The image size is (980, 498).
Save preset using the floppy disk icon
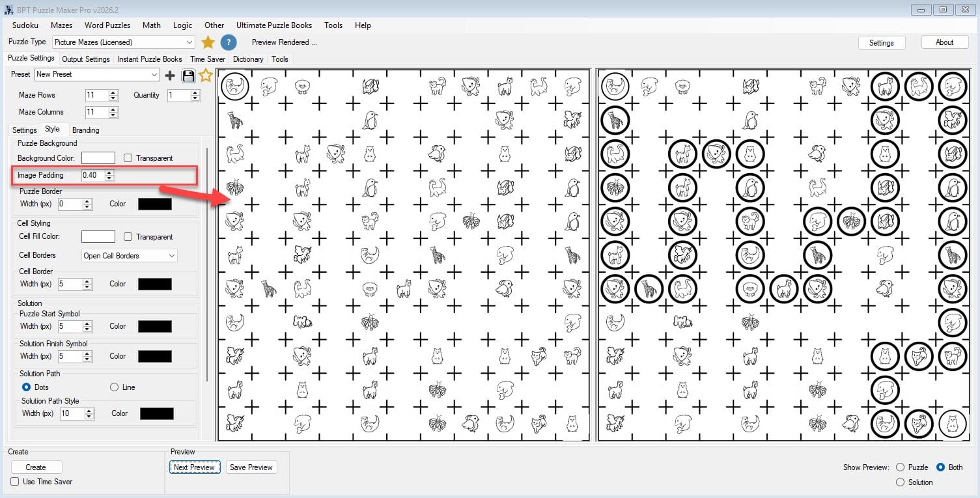point(188,76)
